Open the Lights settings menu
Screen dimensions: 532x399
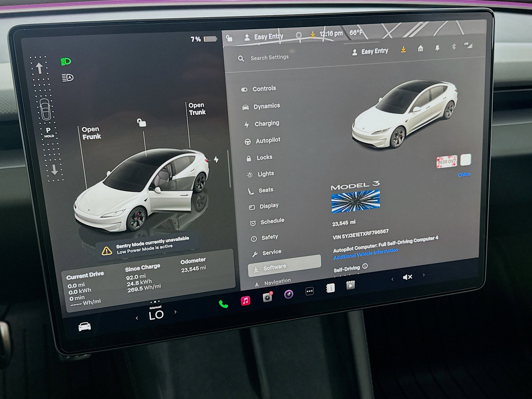[260, 174]
